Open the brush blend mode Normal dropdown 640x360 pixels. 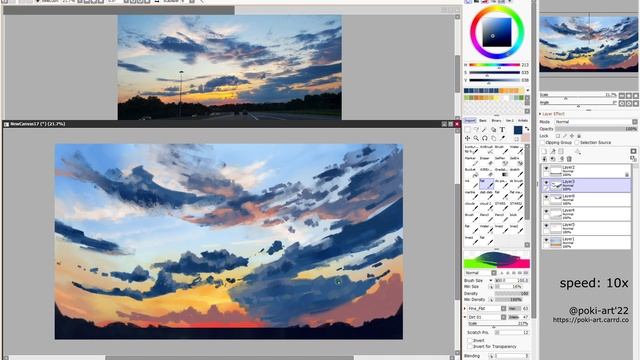point(494,273)
